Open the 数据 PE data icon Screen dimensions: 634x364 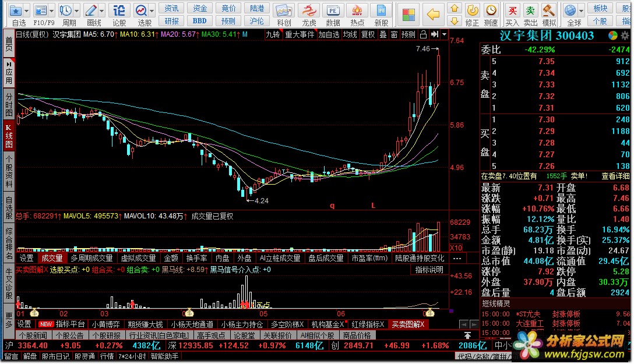point(333,10)
